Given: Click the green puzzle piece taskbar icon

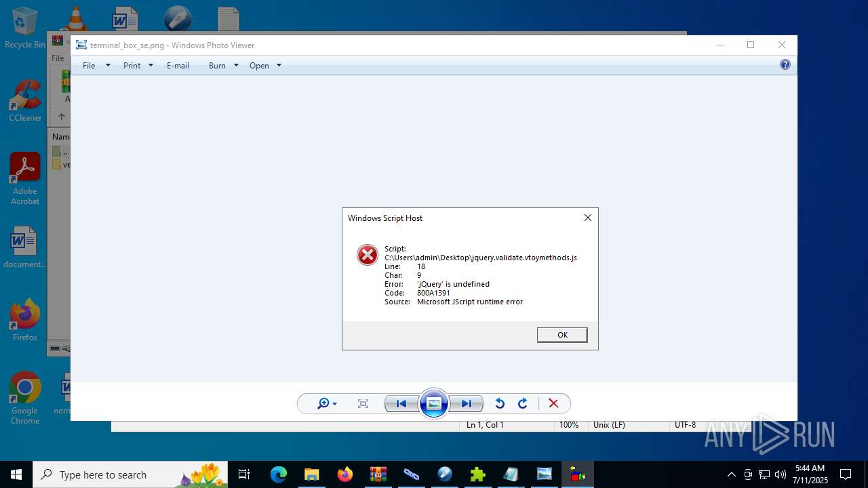Looking at the screenshot, I should (x=478, y=474).
